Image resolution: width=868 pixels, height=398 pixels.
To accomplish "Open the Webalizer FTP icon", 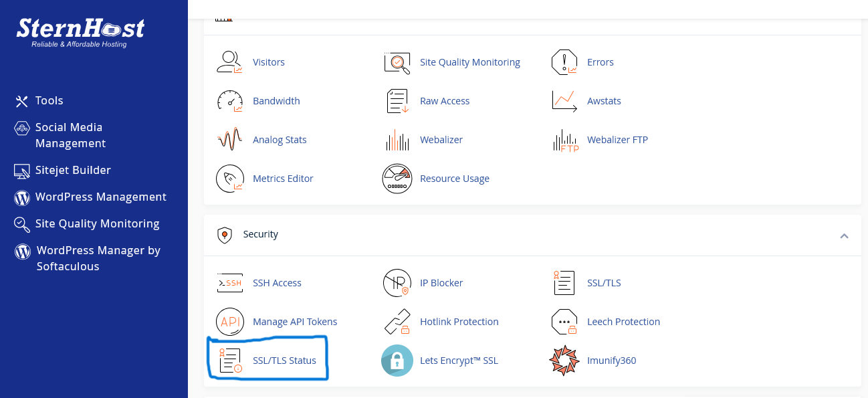I will [564, 140].
